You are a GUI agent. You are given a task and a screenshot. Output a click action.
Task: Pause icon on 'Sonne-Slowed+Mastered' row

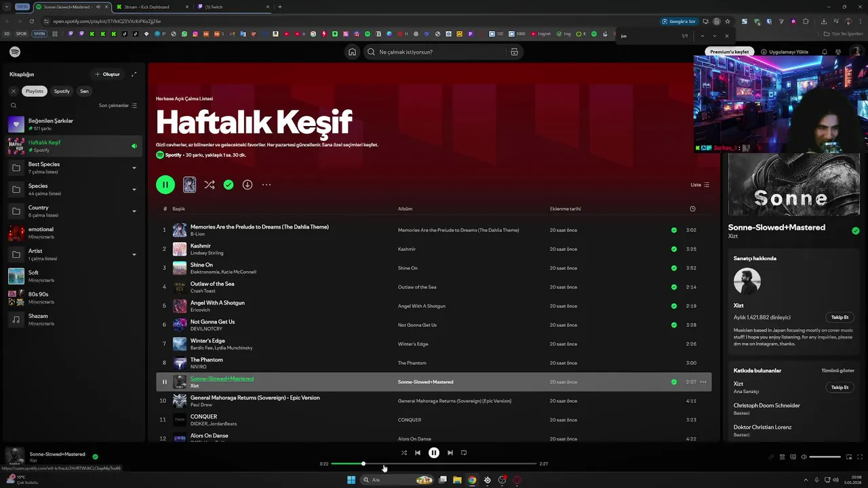[x=164, y=382]
